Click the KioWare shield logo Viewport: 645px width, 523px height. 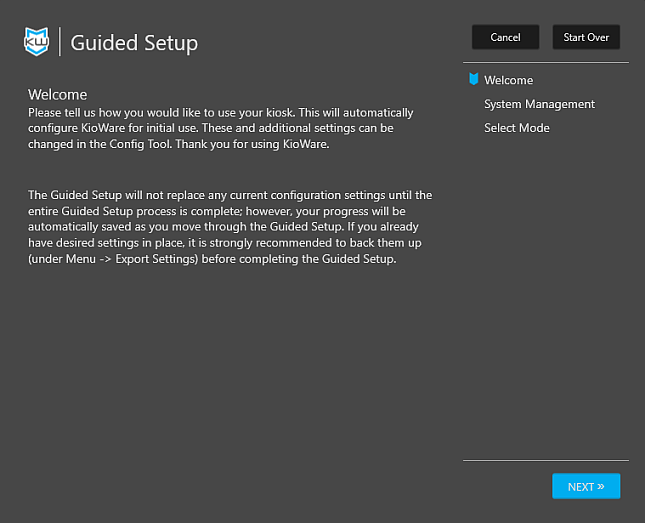(x=36, y=42)
